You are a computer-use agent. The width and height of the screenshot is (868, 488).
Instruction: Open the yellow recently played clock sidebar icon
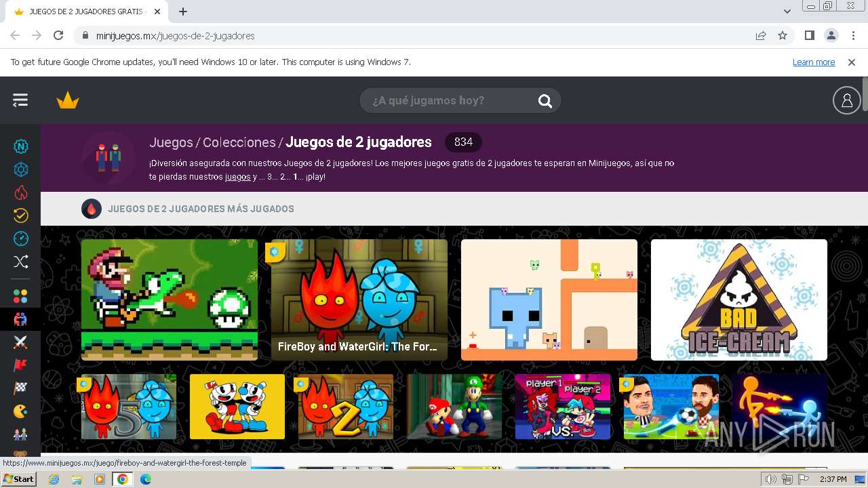(x=21, y=216)
